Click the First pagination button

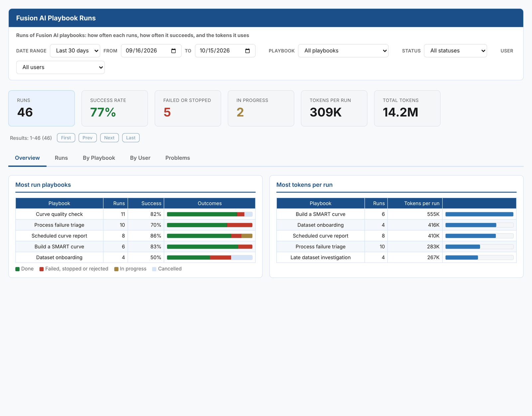(x=66, y=138)
